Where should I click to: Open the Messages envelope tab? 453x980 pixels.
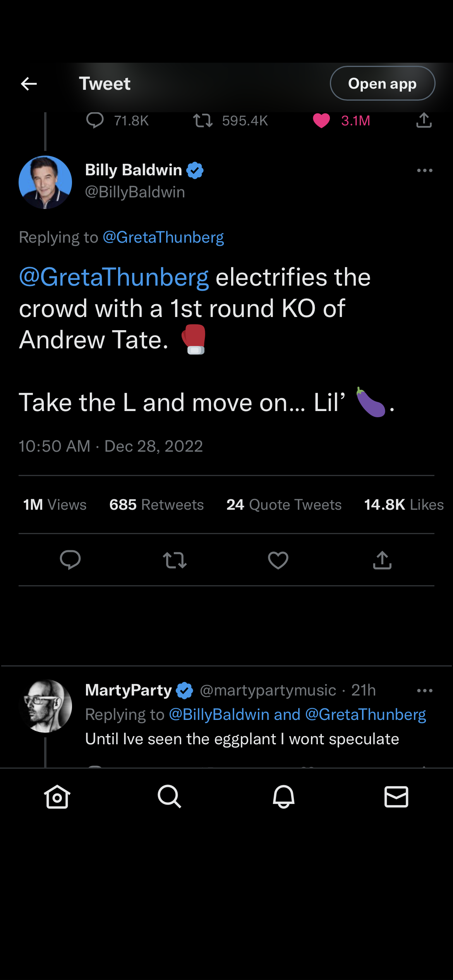tap(396, 797)
